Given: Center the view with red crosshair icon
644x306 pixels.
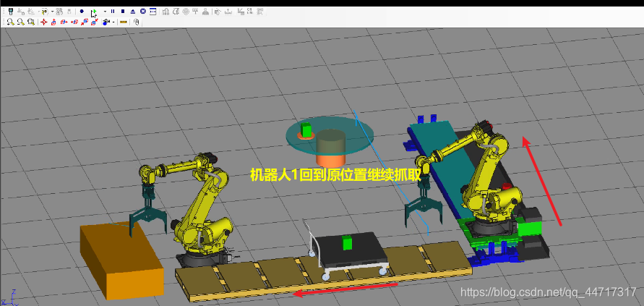Looking at the screenshot, I should tap(43, 22).
